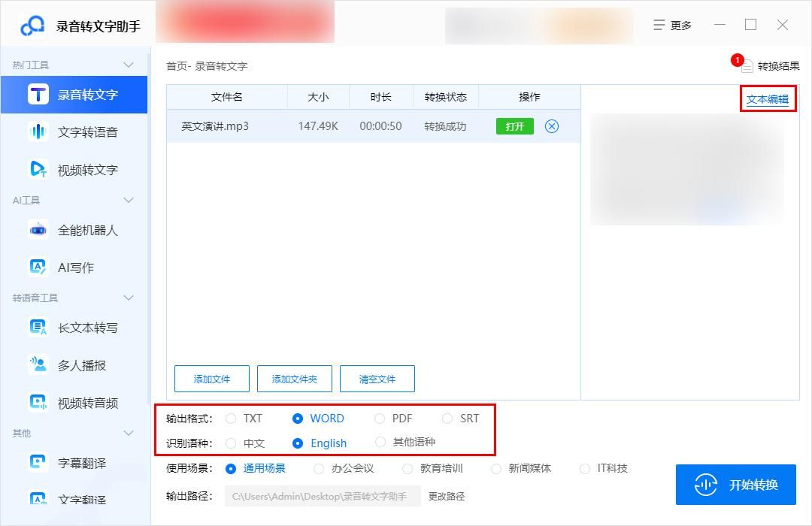This screenshot has width=812, height=526.
Task: Choose 其他语种 recognition language
Action: [x=380, y=442]
